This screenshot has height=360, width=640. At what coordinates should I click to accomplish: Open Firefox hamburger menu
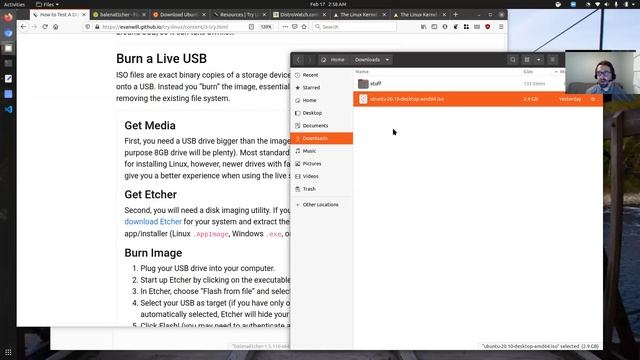pos(501,27)
